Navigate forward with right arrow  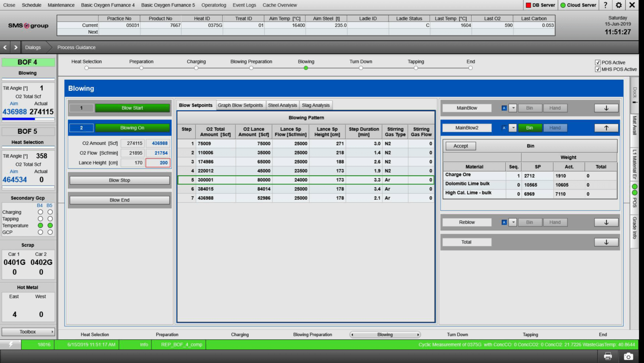click(15, 47)
